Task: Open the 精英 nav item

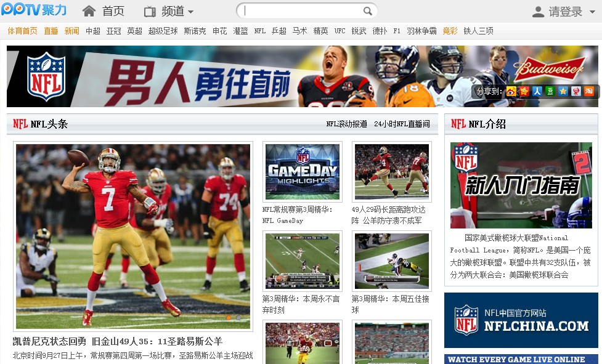Action: pos(320,31)
